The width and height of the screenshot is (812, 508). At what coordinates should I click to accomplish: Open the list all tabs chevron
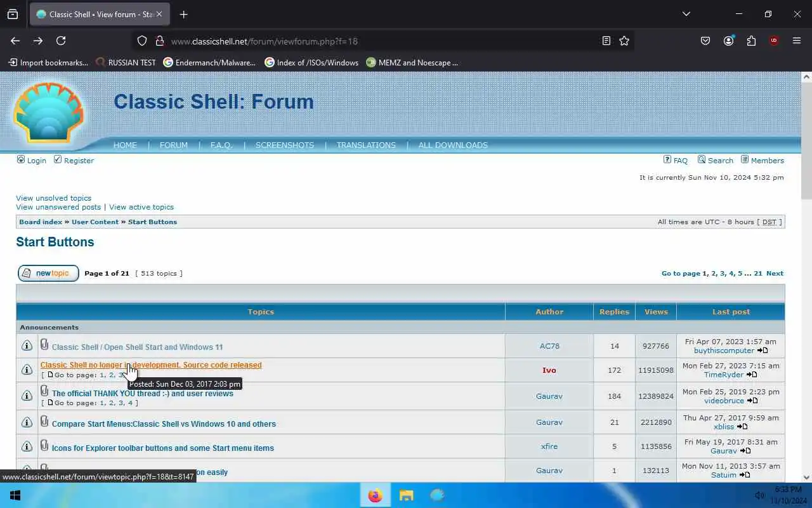coord(686,14)
